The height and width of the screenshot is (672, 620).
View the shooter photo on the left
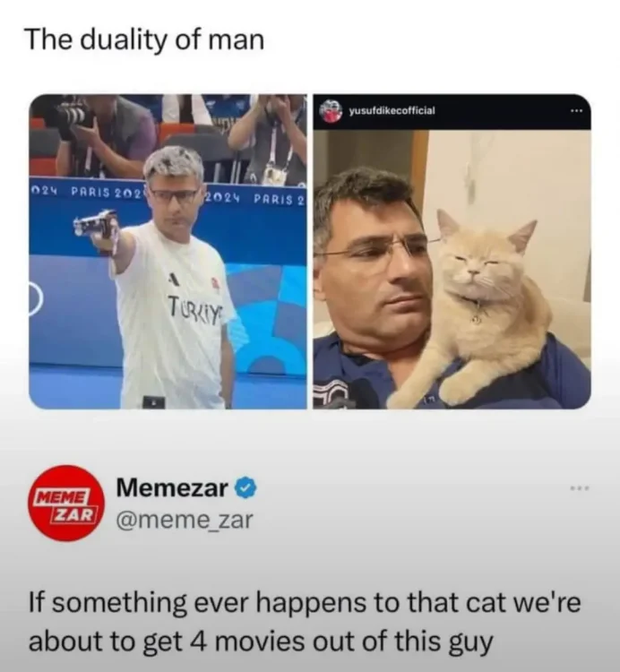click(x=168, y=252)
